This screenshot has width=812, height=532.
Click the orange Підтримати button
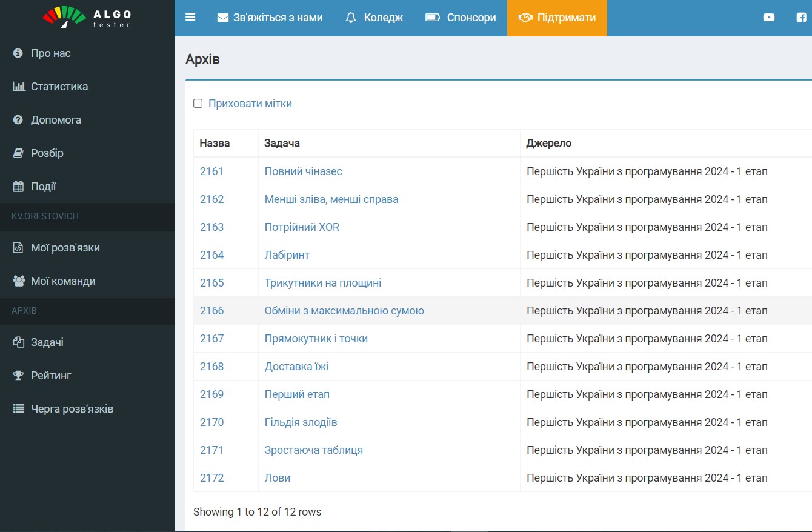[557, 18]
